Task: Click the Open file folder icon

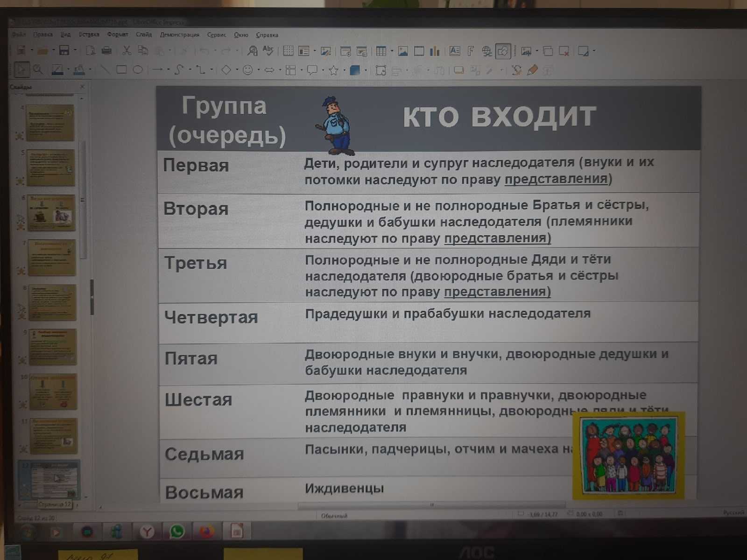Action: [x=42, y=50]
